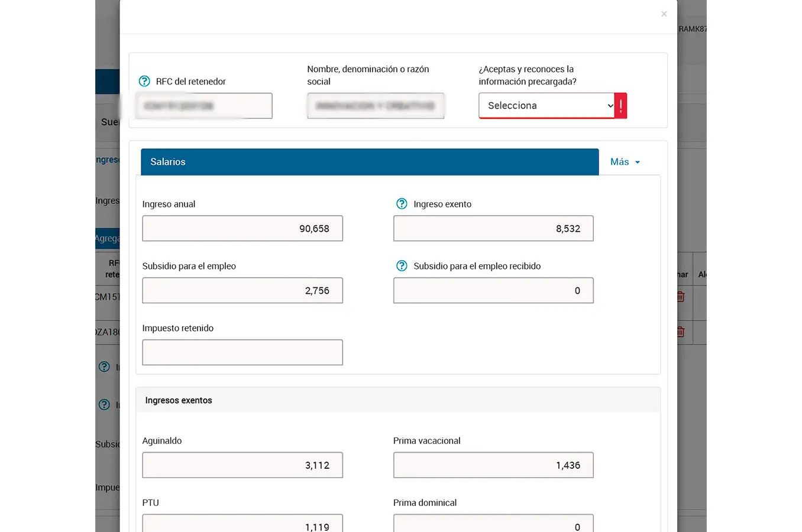The width and height of the screenshot is (802, 532).
Task: Expand the Más income types menu
Action: pos(625,161)
